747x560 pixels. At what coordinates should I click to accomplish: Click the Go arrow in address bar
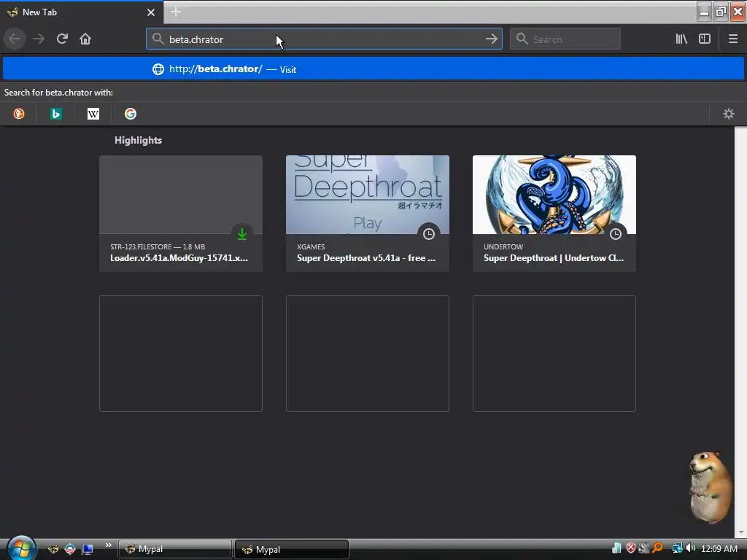point(492,39)
